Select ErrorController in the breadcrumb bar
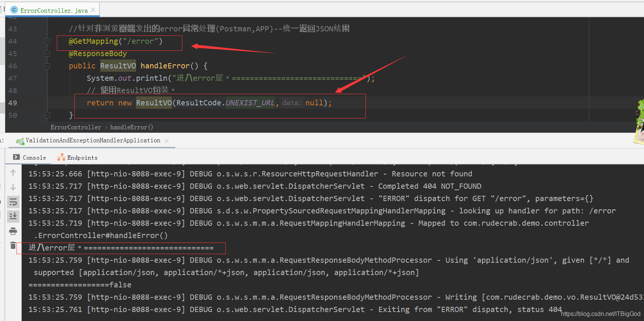This screenshot has height=321, width=644. pos(76,127)
